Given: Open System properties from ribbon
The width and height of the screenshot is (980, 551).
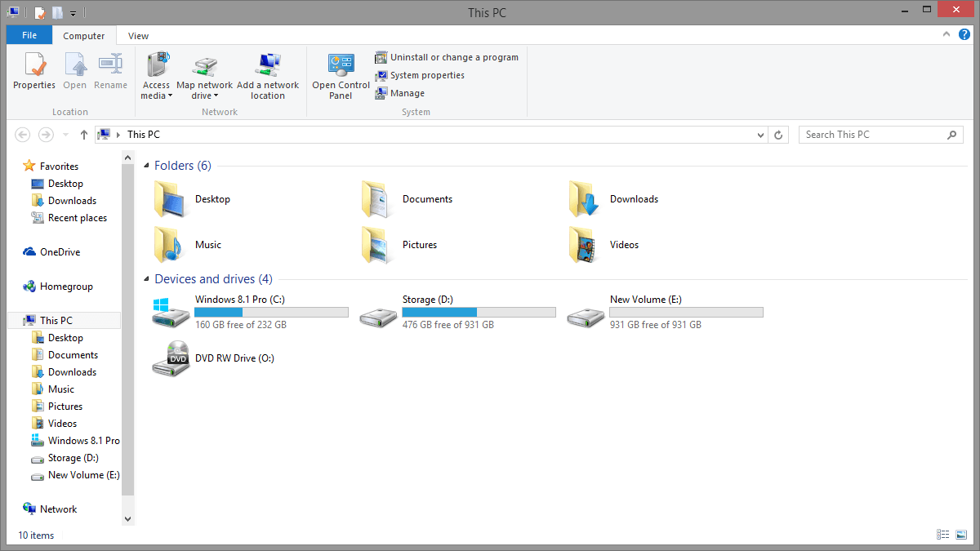Looking at the screenshot, I should (426, 75).
